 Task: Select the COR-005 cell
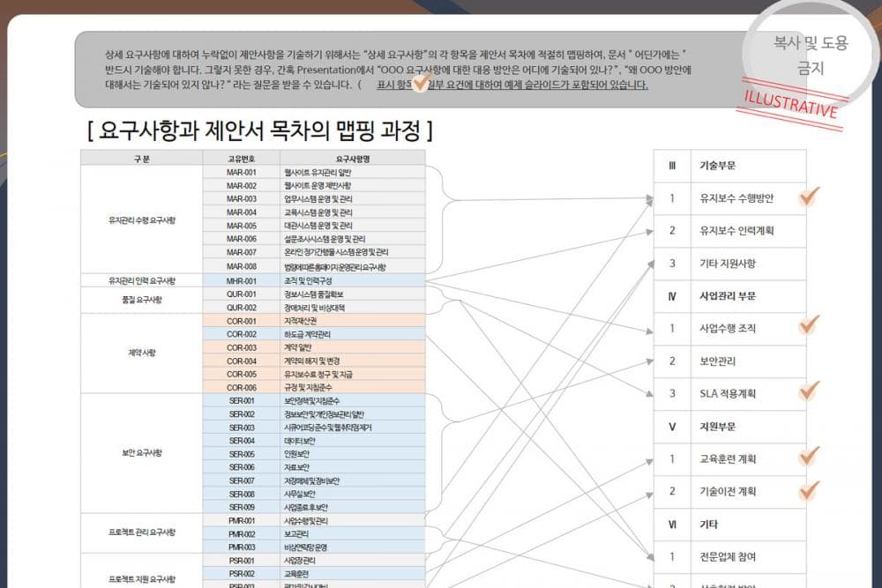242,374
